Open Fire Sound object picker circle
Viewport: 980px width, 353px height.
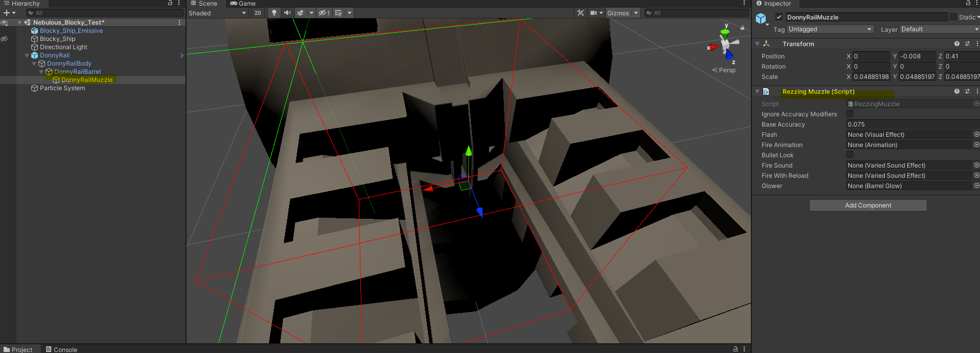[976, 165]
